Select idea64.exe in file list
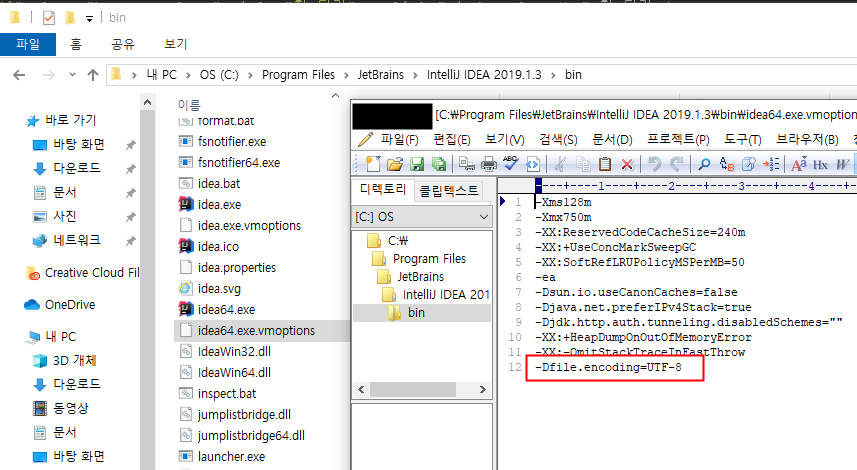Screen dimensions: 857x470 click(226, 310)
